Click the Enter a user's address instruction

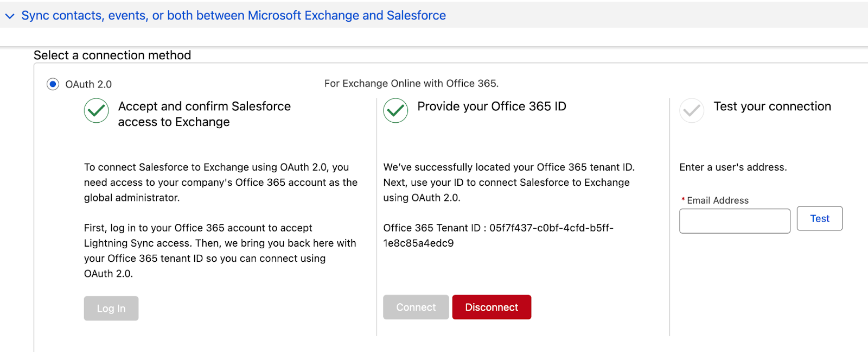tap(733, 167)
